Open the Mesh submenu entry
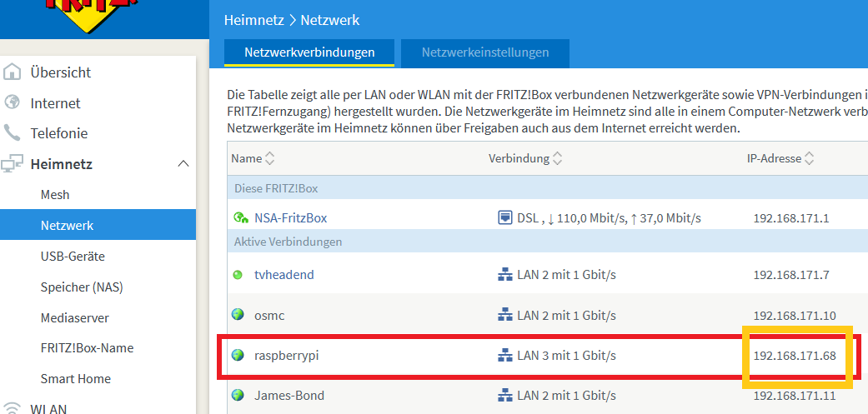868x414 pixels. [55, 195]
